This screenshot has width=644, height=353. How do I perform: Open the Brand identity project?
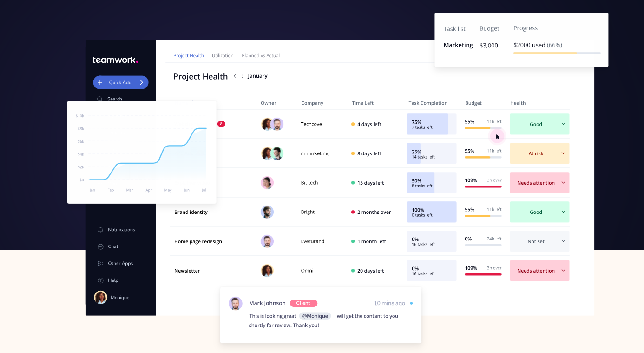(x=191, y=212)
